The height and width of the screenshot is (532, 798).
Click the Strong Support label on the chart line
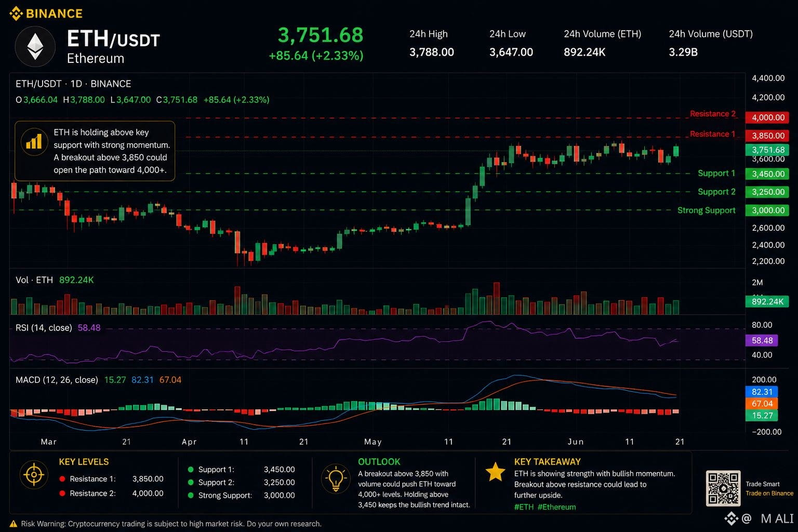[707, 210]
